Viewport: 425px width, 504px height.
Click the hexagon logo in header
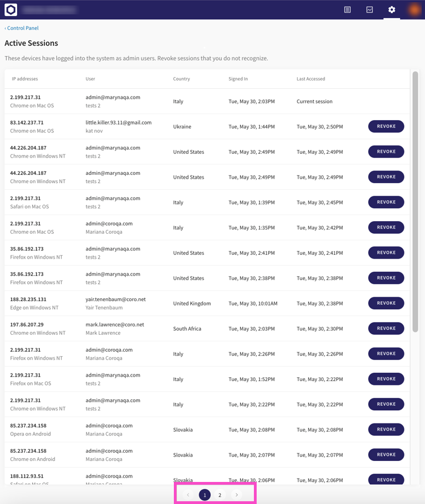10,9
